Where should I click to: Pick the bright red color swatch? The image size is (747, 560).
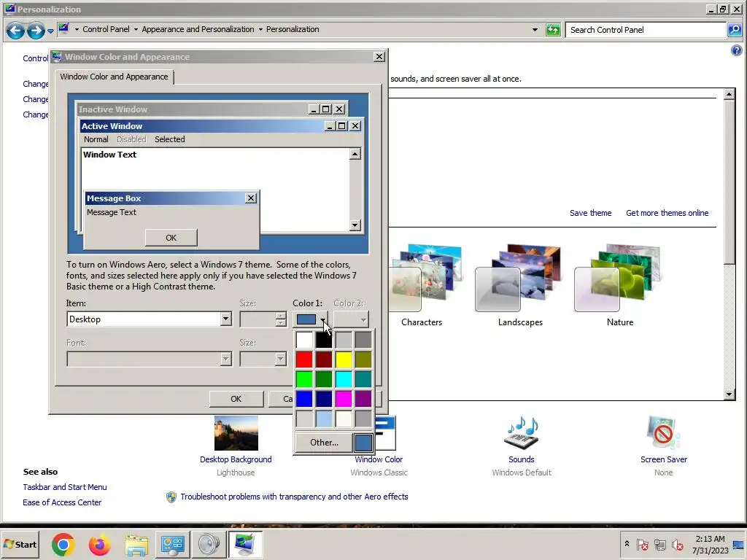point(304,359)
